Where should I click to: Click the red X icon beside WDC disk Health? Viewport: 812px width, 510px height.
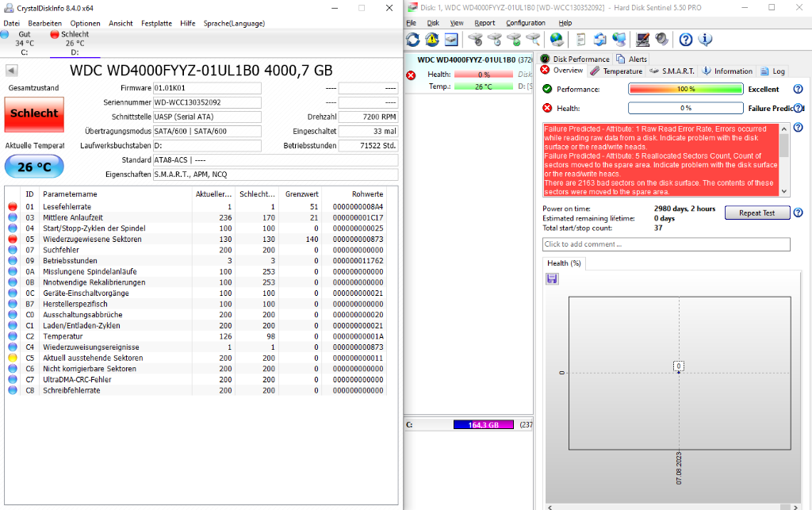click(411, 75)
